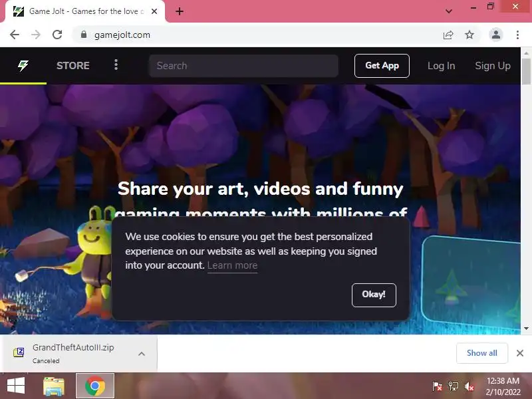532x399 pixels.
Task: Click the vertical scrollbar thumb
Action: [526, 71]
